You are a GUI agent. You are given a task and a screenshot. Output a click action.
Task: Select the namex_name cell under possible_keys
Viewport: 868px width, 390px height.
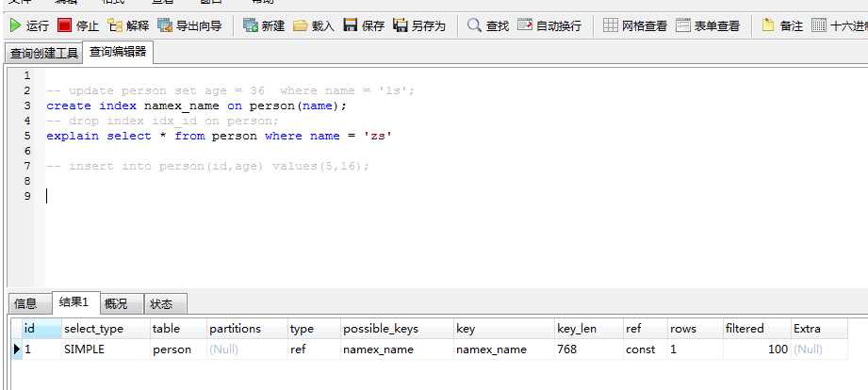(397, 349)
